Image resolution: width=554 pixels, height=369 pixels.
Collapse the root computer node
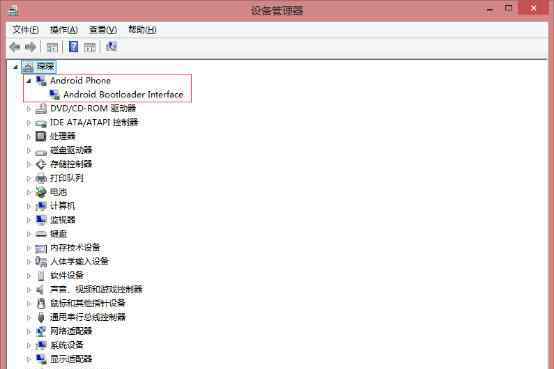pyautogui.click(x=16, y=67)
